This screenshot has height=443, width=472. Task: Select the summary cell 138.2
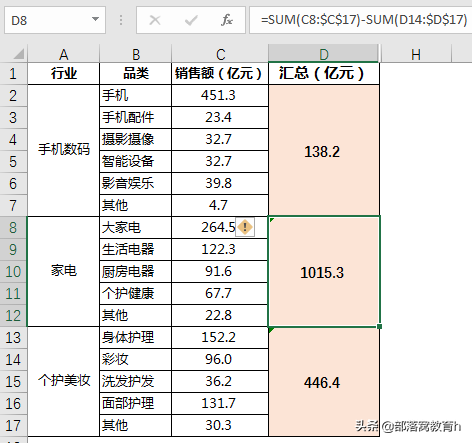click(324, 150)
